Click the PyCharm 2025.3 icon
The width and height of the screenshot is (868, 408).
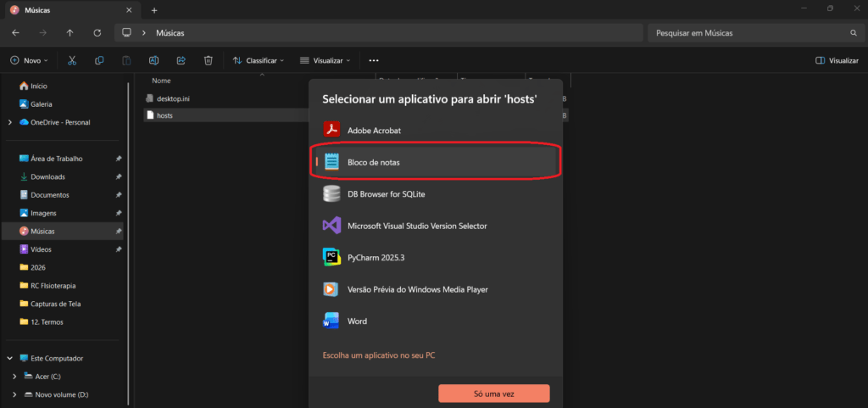click(331, 257)
